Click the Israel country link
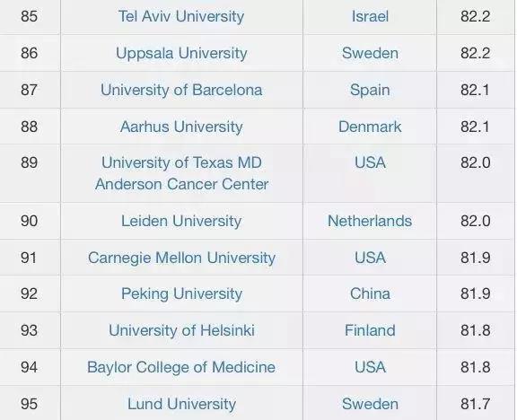The height and width of the screenshot is (420, 517). point(370,16)
